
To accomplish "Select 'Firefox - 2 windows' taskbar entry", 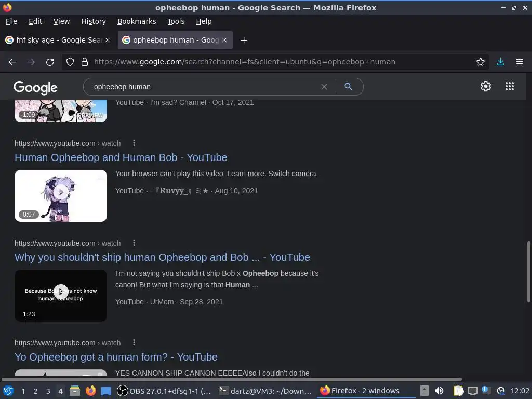I will pos(366,391).
